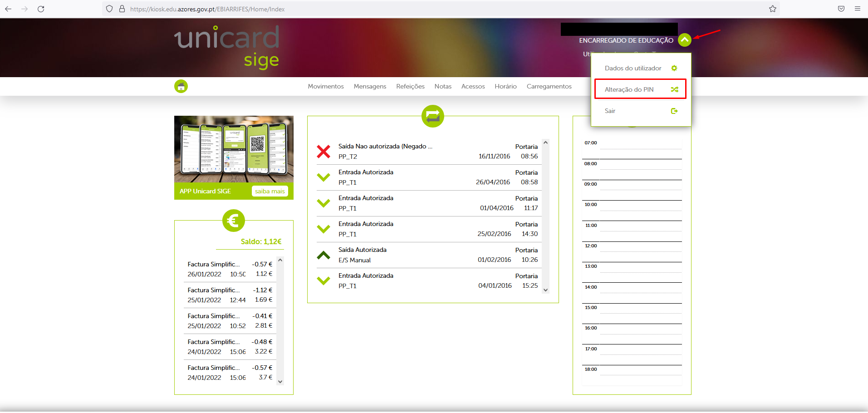Click the euro balance circle icon
Image resolution: width=868 pixels, height=413 pixels.
coord(233,221)
